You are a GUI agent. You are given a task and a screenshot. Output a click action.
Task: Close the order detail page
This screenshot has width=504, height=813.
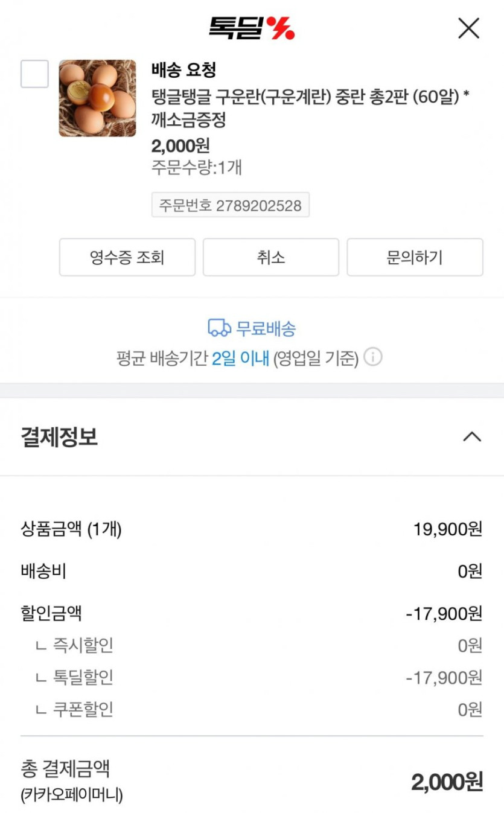click(468, 28)
